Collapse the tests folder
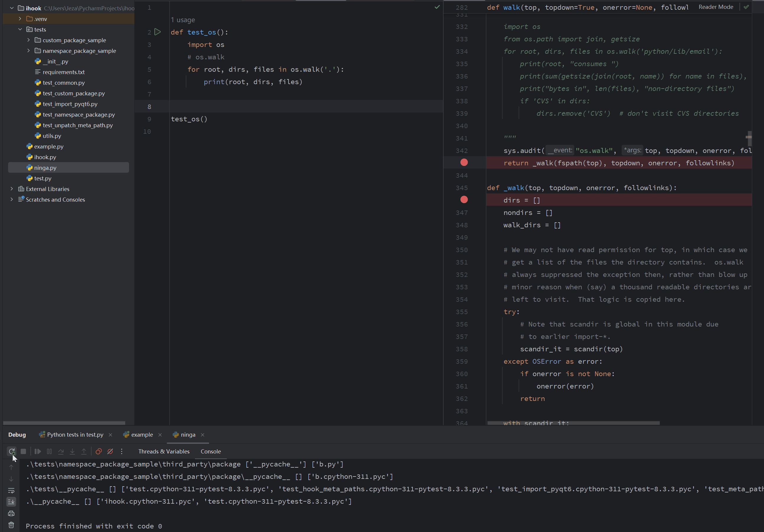This screenshot has width=764, height=532. 20,29
